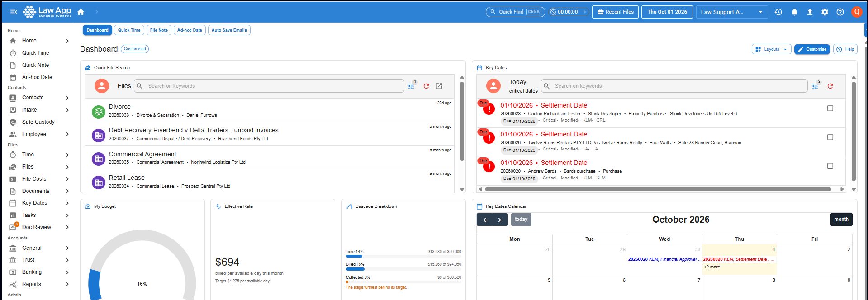The height and width of the screenshot is (300, 868).
Task: Click the Files person avatar icon
Action: [102, 86]
